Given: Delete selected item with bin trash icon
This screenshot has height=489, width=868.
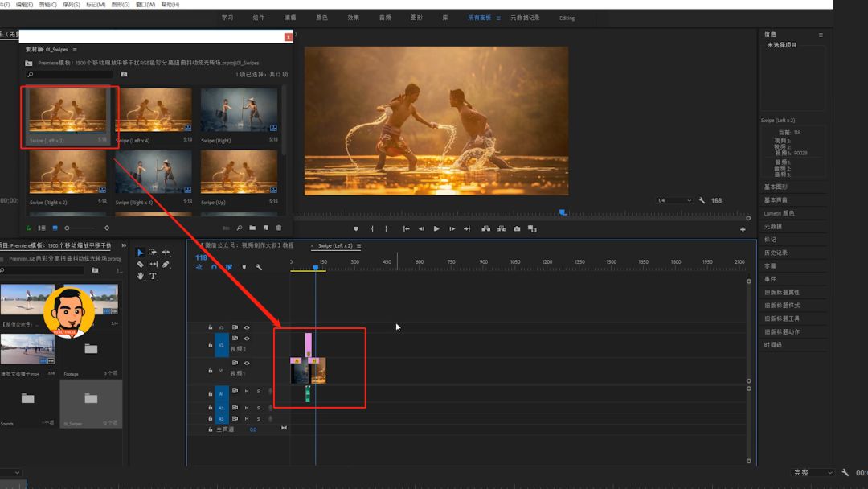Looking at the screenshot, I should point(279,228).
